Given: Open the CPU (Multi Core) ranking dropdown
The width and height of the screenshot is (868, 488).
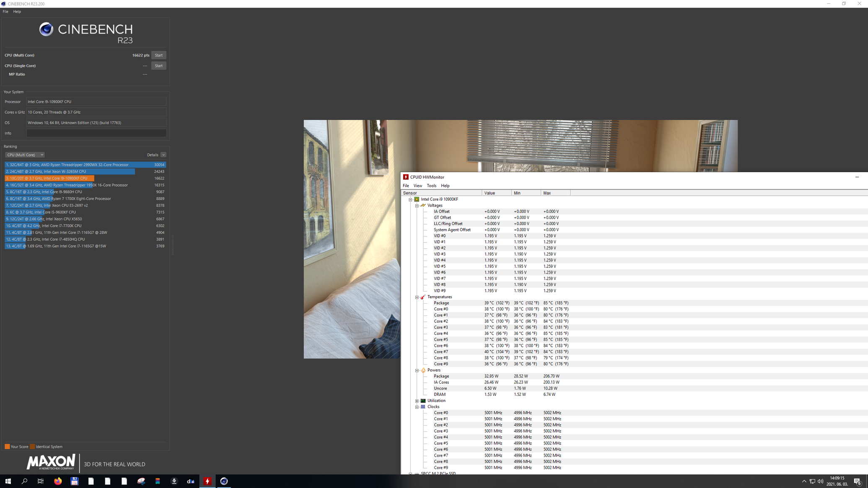Looking at the screenshot, I should pyautogui.click(x=25, y=155).
